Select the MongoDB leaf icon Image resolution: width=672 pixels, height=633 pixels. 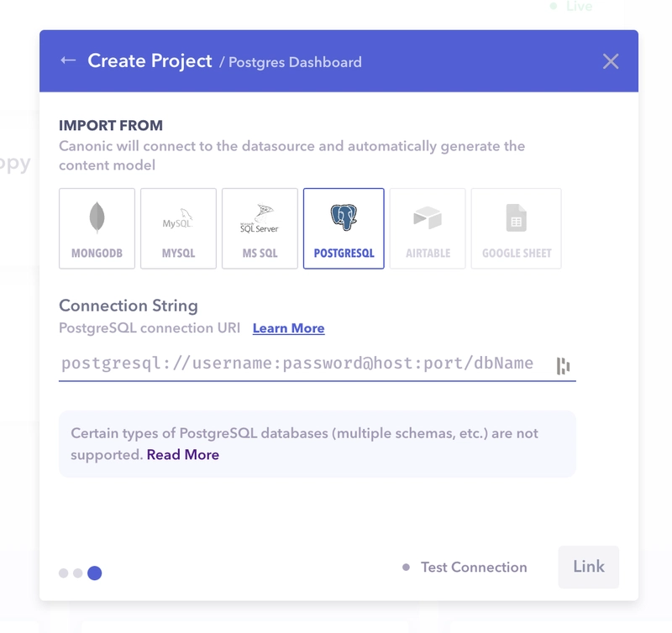pyautogui.click(x=97, y=217)
